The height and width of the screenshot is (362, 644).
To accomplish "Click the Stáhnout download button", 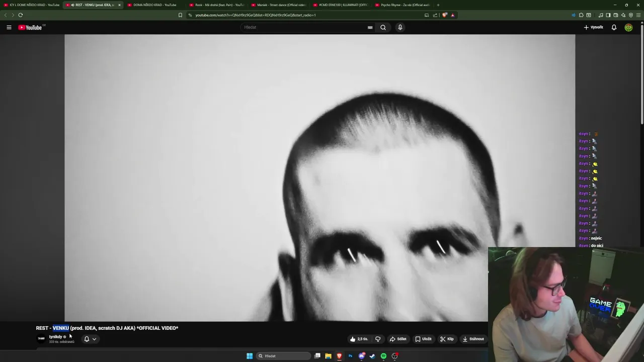I will [473, 339].
